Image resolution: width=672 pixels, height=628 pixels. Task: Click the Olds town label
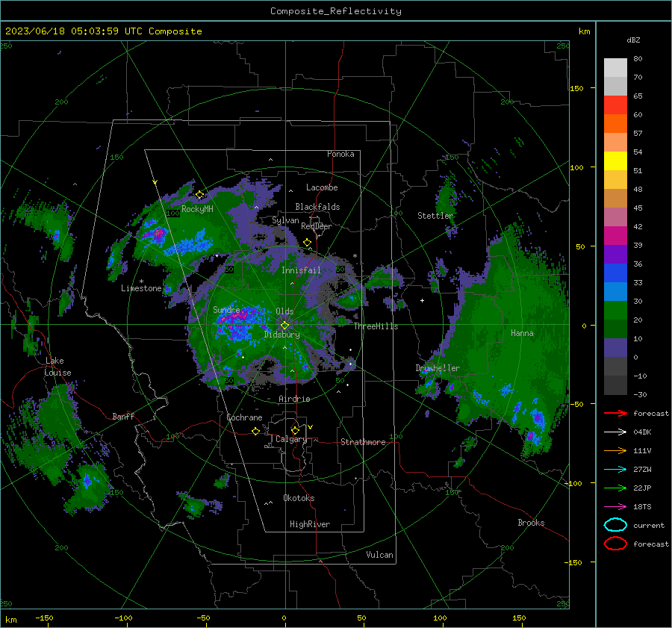point(284,311)
